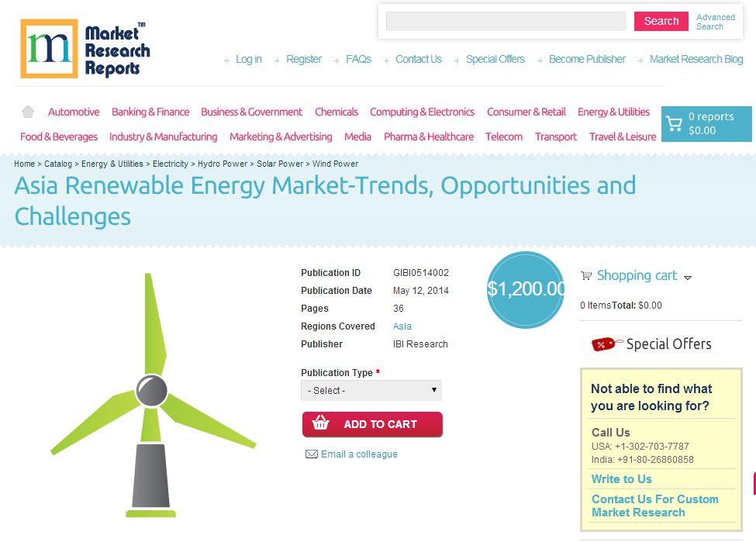
Task: Click the home icon in category navigation
Action: [x=28, y=112]
